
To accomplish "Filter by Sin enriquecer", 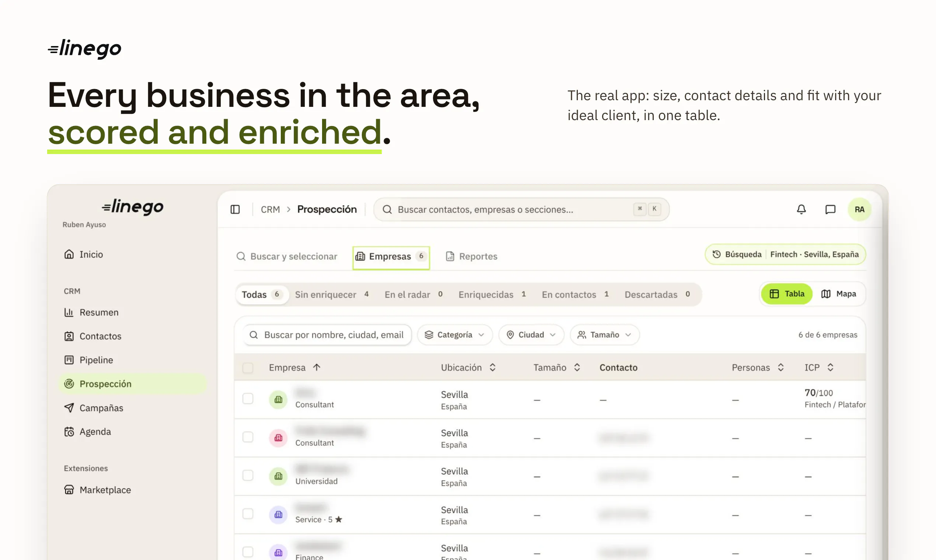I will point(332,295).
